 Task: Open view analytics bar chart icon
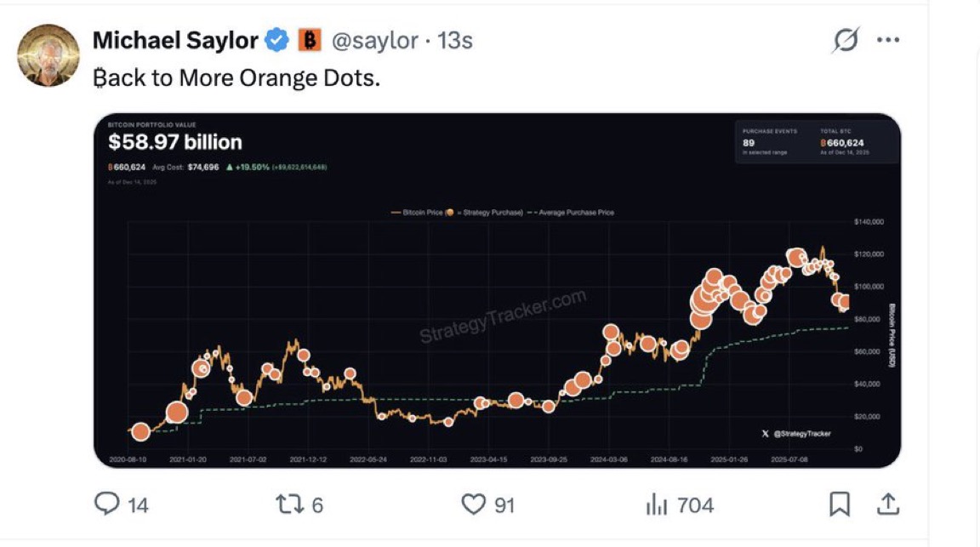pos(656,504)
